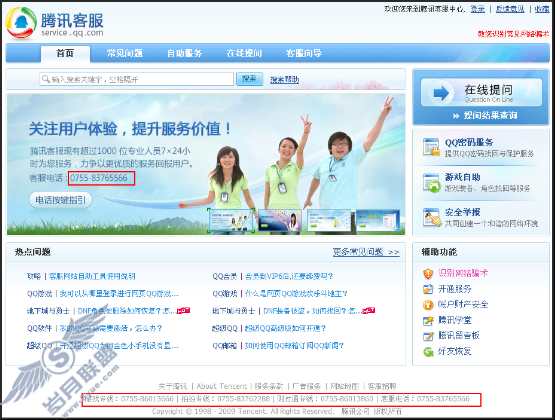The width and height of the screenshot is (555, 420).
Task: Open the 安全举报 hand pointer icon
Action: pos(432,217)
